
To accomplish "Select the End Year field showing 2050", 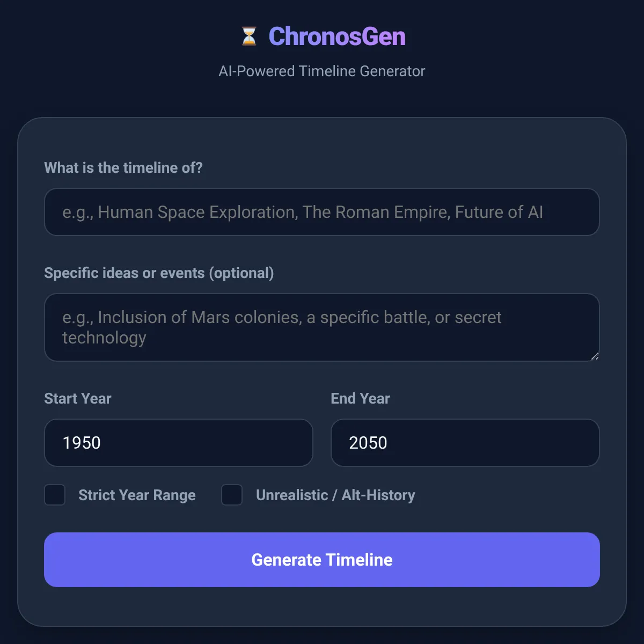I will coord(465,443).
